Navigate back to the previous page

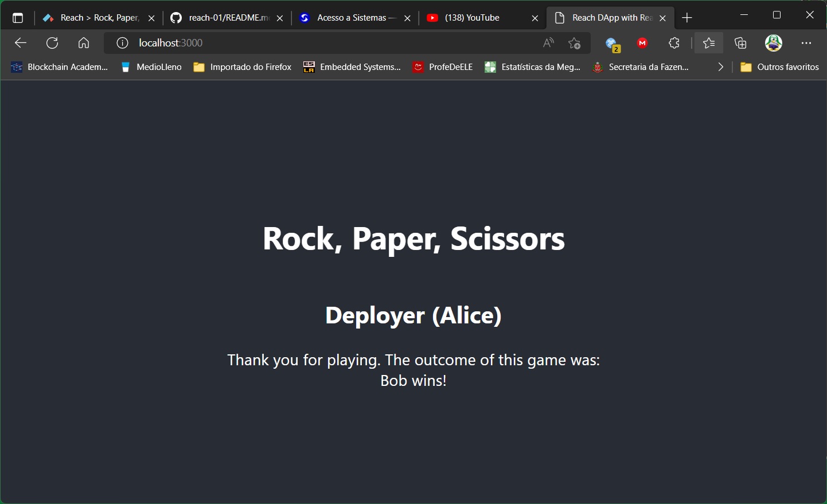[21, 43]
